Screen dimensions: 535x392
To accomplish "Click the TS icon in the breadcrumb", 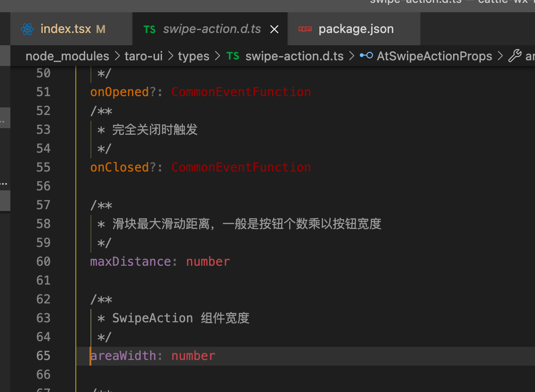I will [x=233, y=56].
